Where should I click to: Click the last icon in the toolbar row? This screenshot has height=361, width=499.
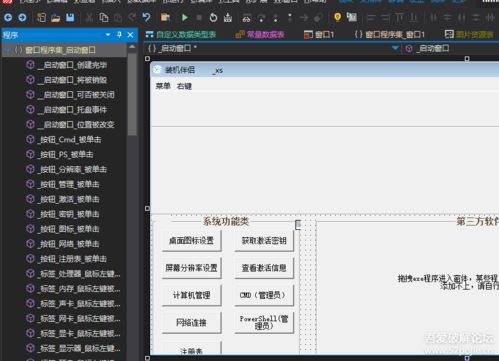[x=490, y=17]
